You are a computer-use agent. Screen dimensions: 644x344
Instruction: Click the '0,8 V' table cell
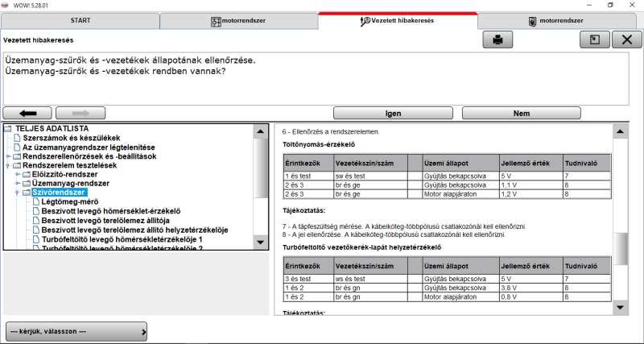[530, 296]
